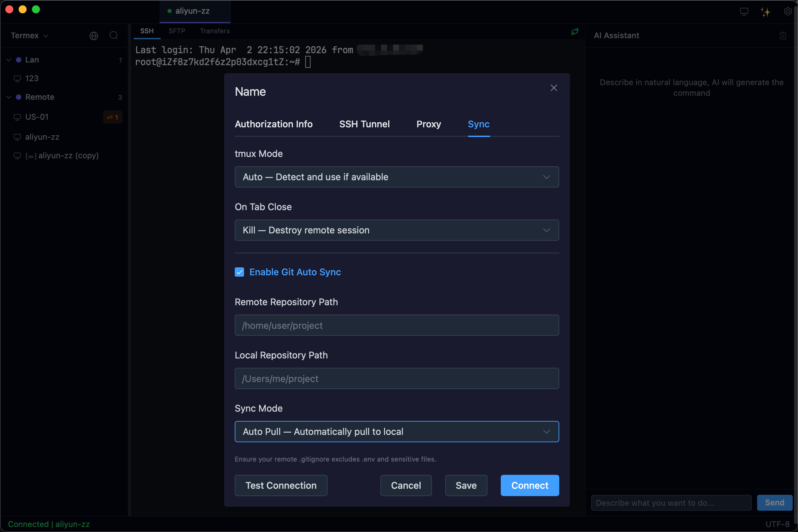Screen dimensions: 798x532
Task: Click the green leaf icon in terminal toolbar
Action: coord(575,32)
